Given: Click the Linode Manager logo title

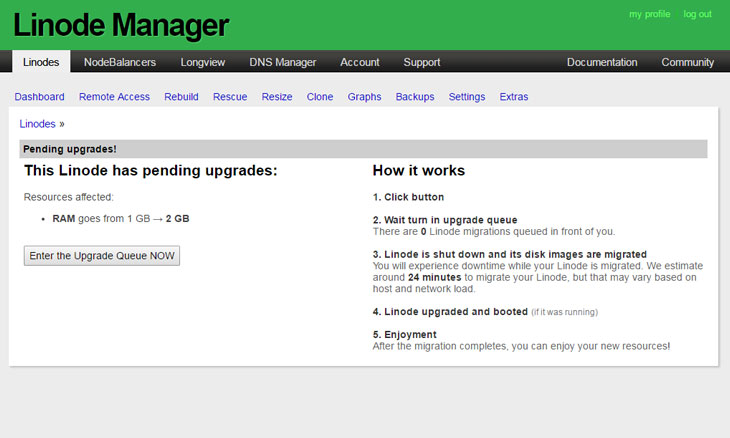Looking at the screenshot, I should pyautogui.click(x=121, y=25).
